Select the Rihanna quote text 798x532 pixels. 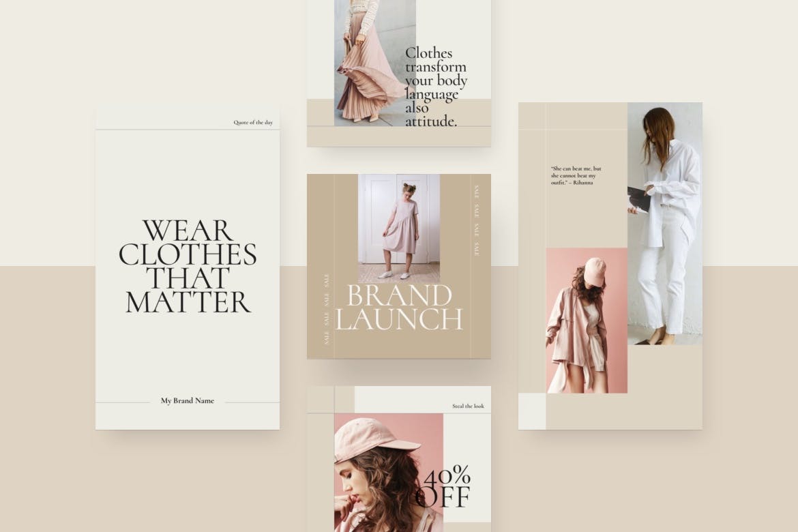click(576, 176)
